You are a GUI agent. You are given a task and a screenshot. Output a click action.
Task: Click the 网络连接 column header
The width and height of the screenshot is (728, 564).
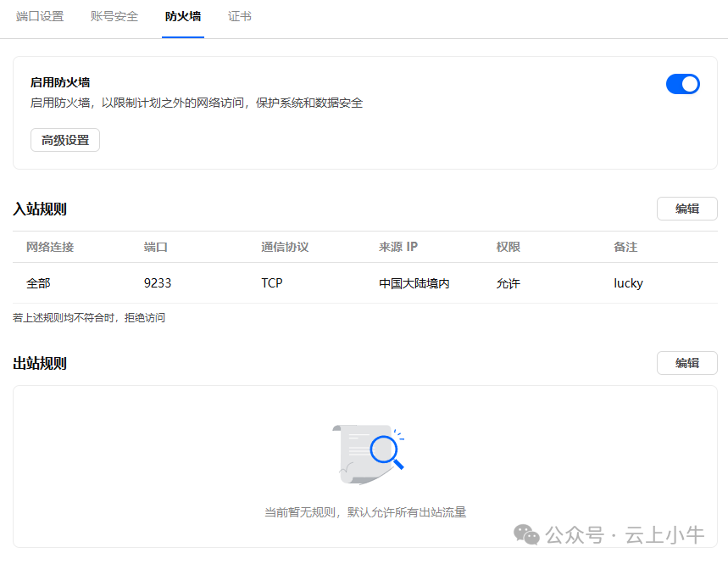tap(50, 247)
